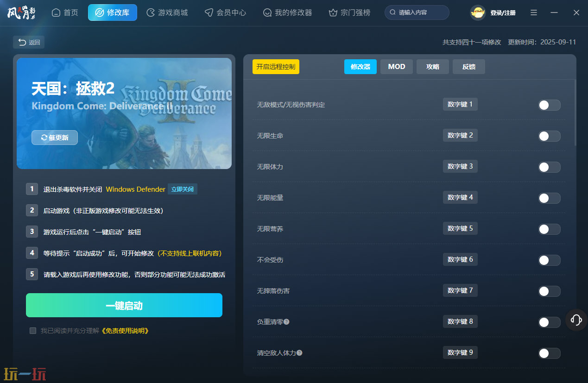Click the 数字键 1 hotkey button
This screenshot has width=588, height=383.
460,104
